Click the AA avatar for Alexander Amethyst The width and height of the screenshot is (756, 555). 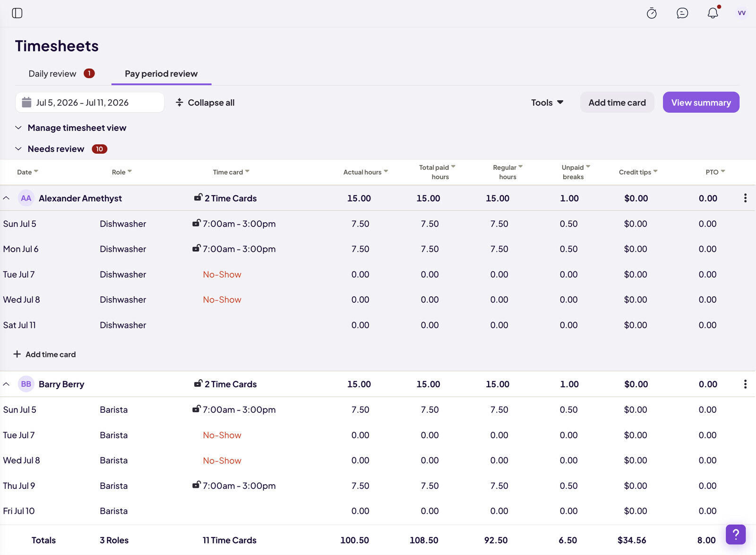tap(26, 198)
